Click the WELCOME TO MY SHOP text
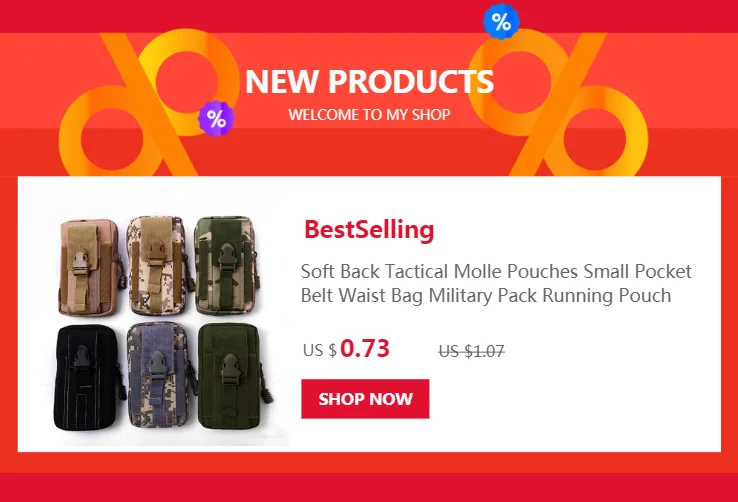This screenshot has height=502, width=738. click(x=369, y=114)
